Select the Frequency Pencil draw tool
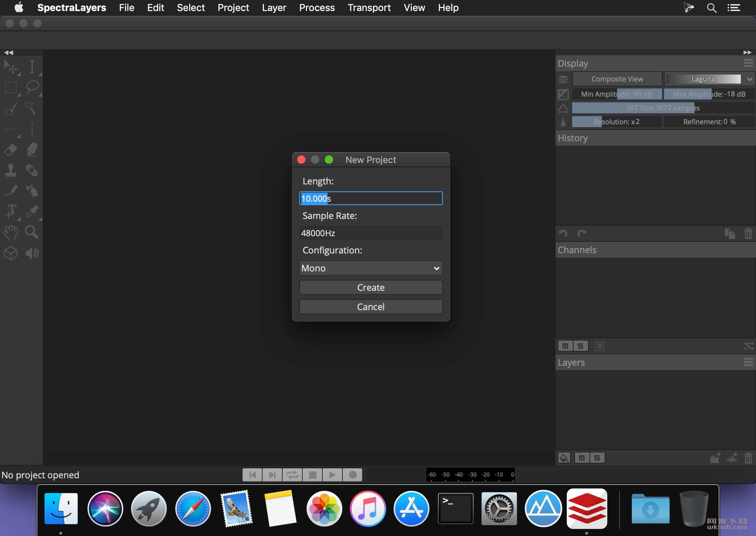Screen dimensions: 756x536 point(11,191)
